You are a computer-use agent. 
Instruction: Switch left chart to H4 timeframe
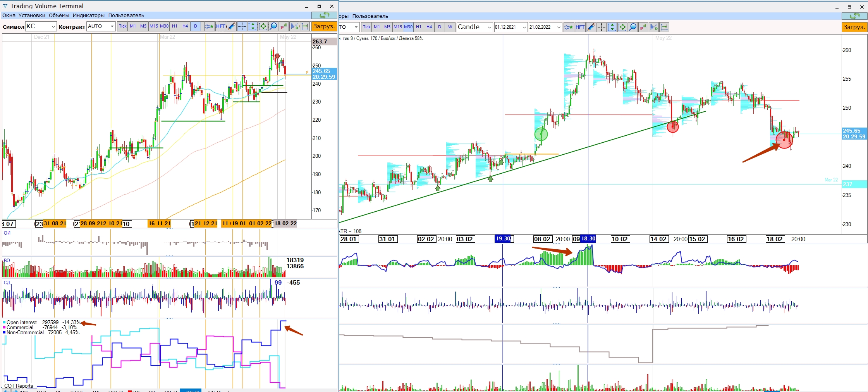coord(185,26)
